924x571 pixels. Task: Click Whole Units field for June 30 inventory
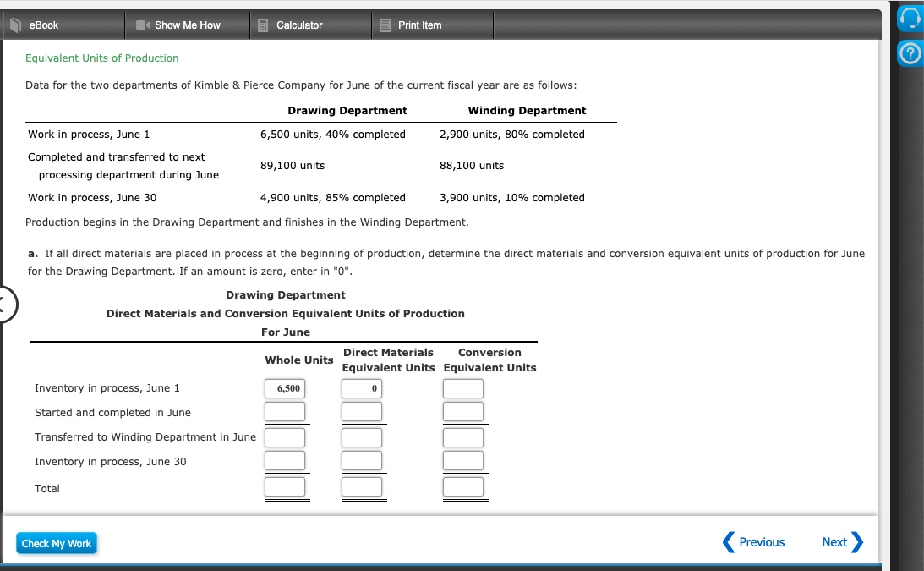285,461
